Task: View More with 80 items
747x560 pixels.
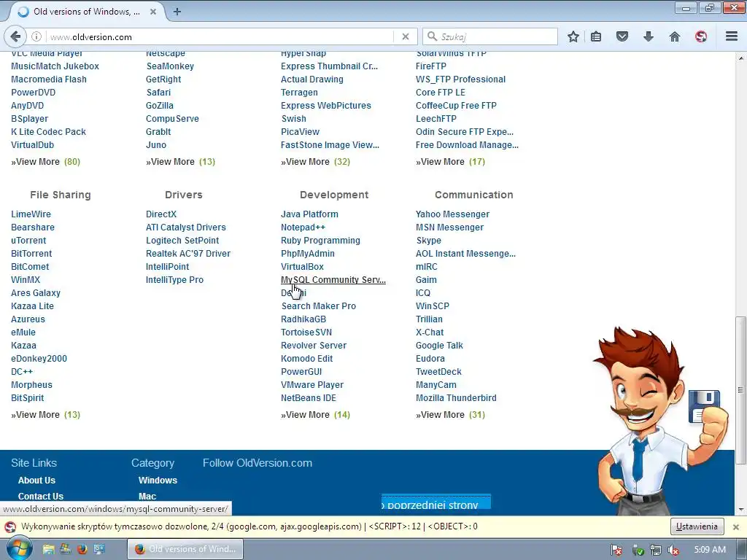Action: coord(45,162)
